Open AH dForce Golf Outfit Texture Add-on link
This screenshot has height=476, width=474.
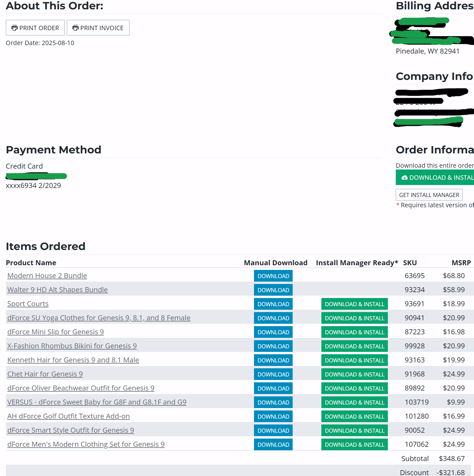pyautogui.click(x=69, y=416)
